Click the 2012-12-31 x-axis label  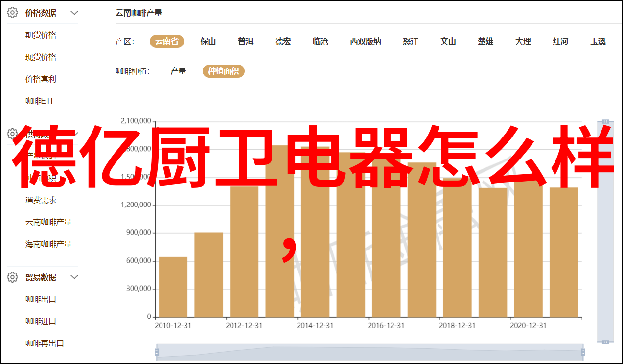tap(244, 325)
